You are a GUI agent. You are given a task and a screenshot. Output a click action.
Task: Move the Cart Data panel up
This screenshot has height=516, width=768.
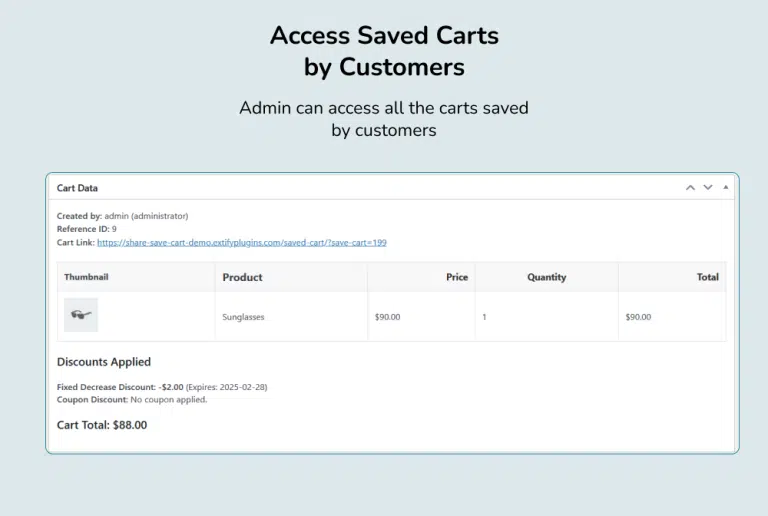tap(690, 187)
